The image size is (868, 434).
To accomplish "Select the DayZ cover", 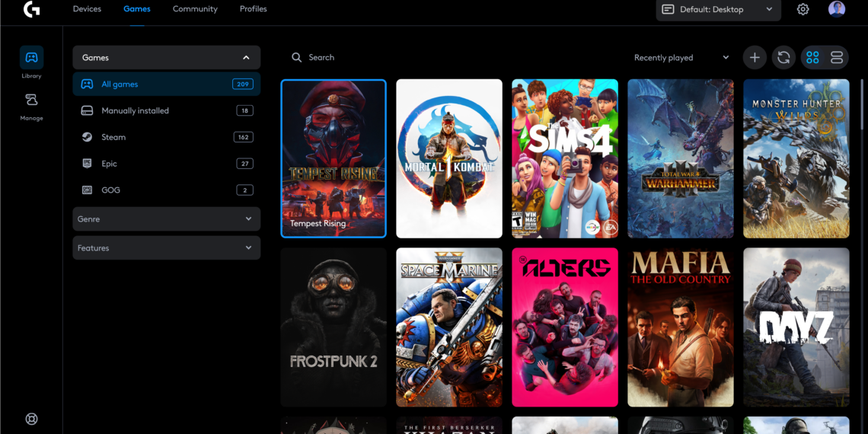I will tap(796, 327).
